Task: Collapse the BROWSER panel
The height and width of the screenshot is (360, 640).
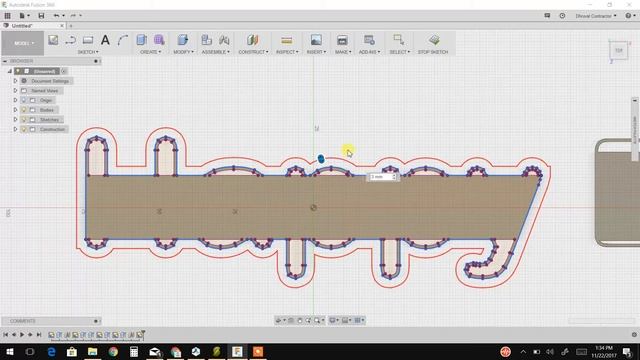Action: [5, 61]
